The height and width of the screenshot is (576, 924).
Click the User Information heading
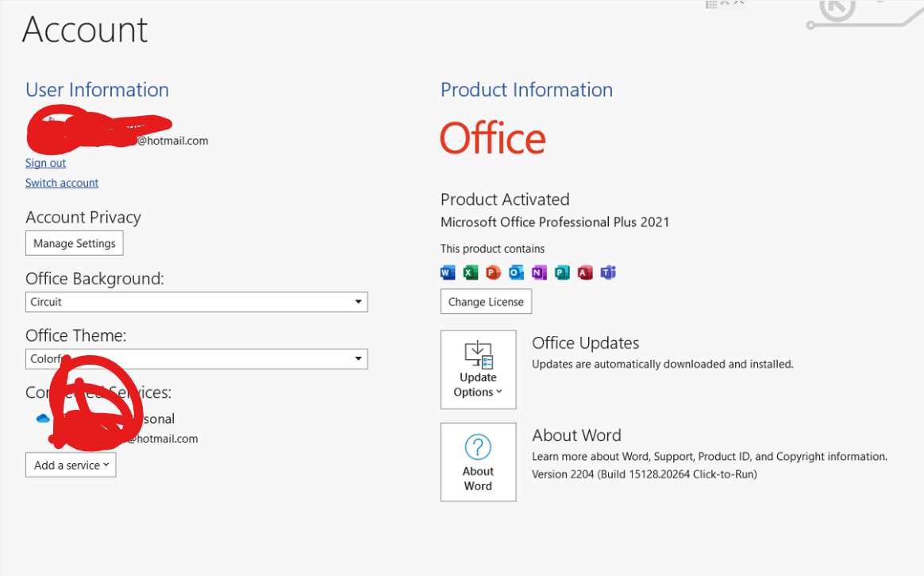[97, 90]
